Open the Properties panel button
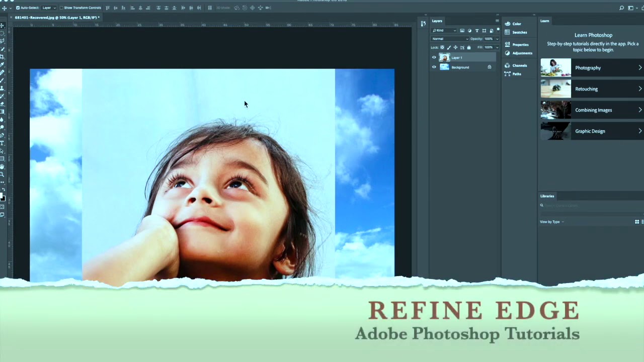The height and width of the screenshot is (362, 644). pyautogui.click(x=517, y=44)
